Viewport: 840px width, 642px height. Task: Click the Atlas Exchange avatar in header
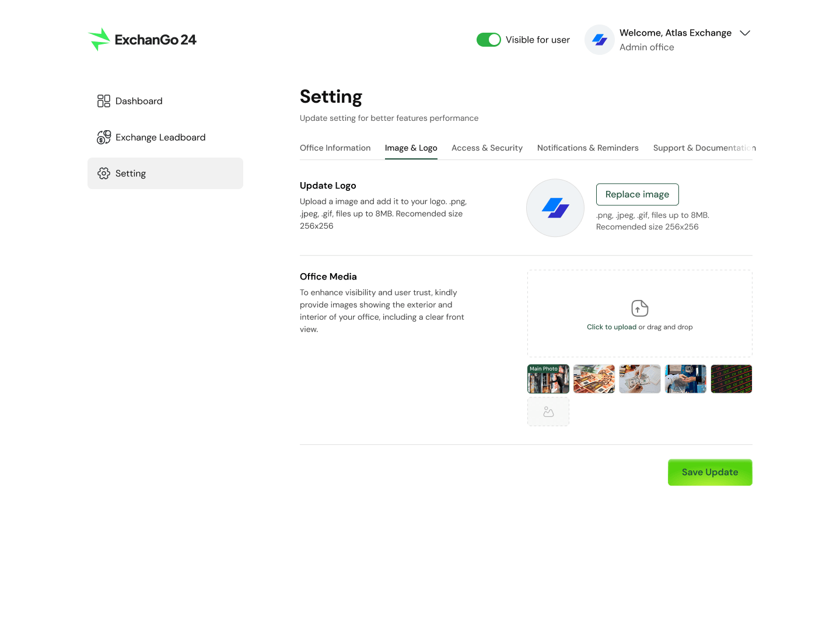[600, 40]
